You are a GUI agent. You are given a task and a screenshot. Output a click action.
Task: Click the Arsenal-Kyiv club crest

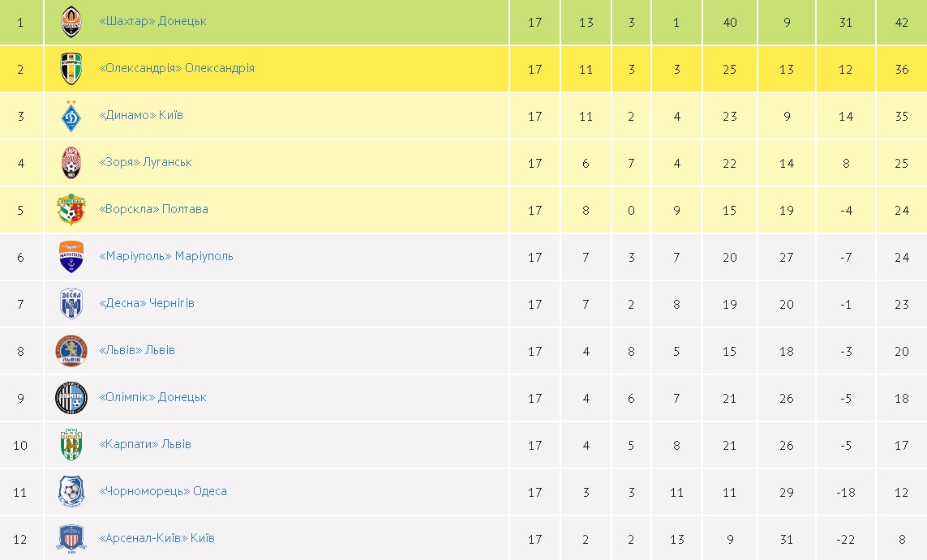71,539
